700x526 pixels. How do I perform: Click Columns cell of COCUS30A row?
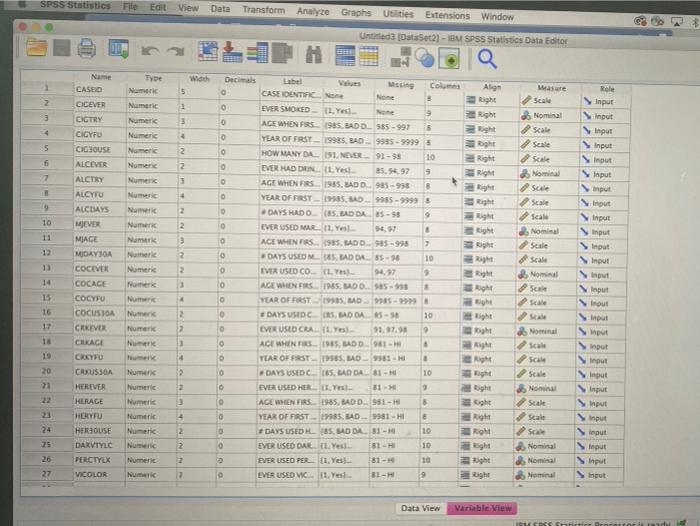tap(441, 316)
